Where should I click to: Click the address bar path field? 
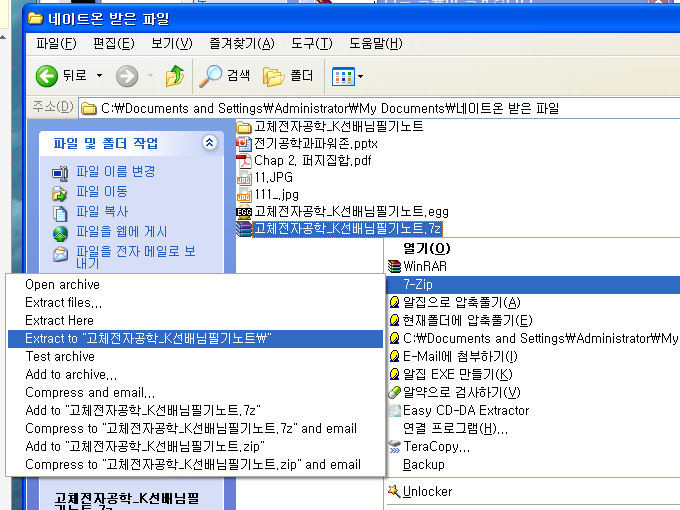pos(379,108)
